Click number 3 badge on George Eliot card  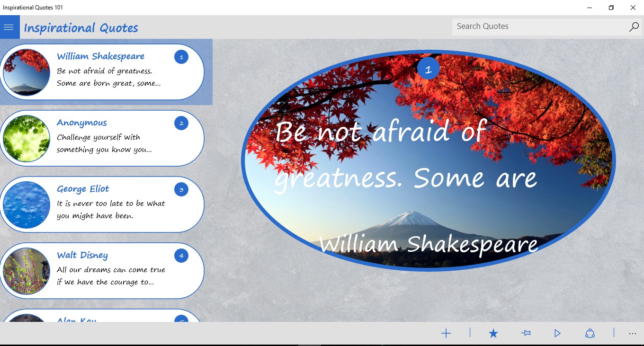(x=181, y=190)
